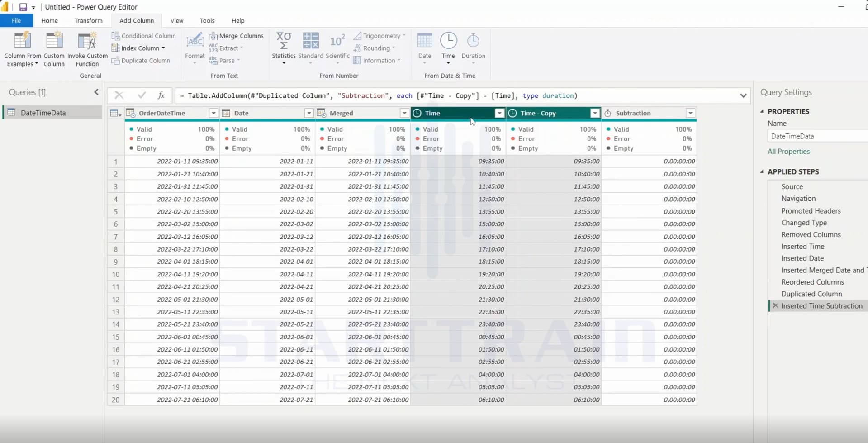Cancel formula edit with X icon

point(119,95)
